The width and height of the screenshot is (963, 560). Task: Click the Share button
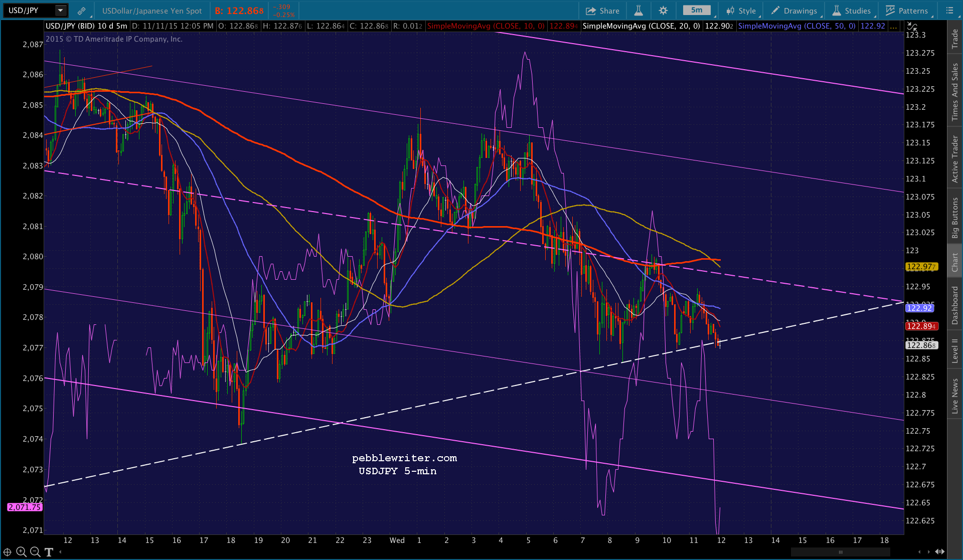[x=602, y=11]
